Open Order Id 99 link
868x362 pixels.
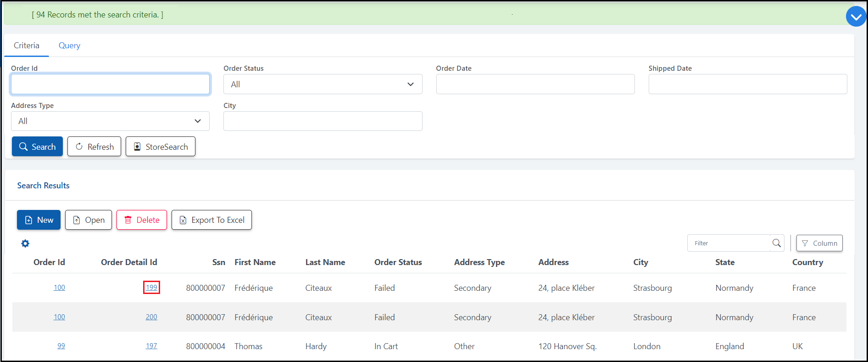pyautogui.click(x=61, y=346)
